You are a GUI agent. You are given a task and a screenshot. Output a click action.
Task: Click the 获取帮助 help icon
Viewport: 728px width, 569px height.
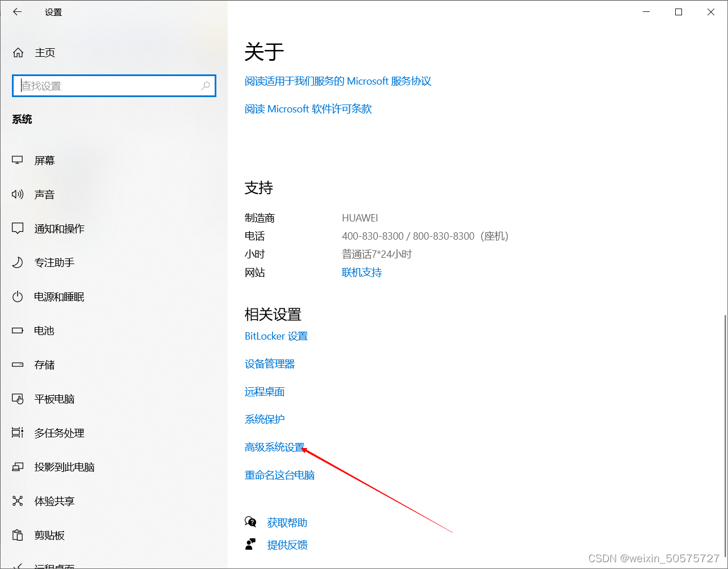pyautogui.click(x=250, y=522)
